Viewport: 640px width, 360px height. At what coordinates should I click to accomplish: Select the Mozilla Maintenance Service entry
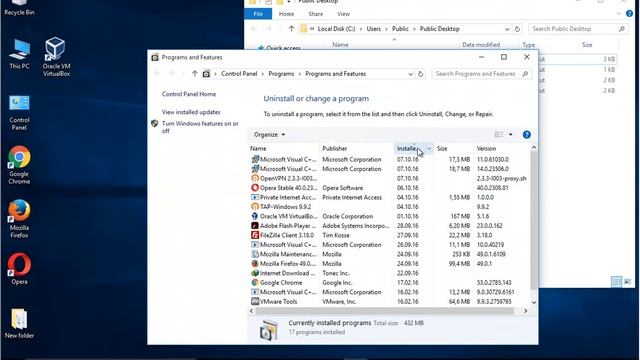pos(388,254)
